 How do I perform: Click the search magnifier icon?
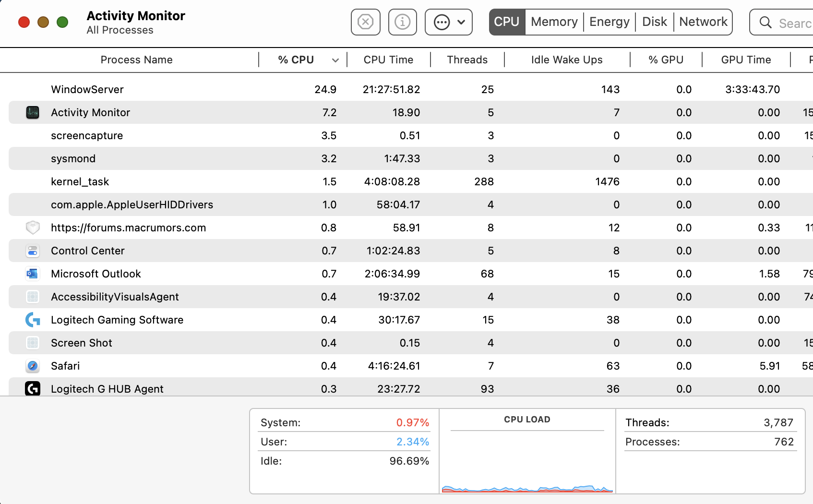765,23
